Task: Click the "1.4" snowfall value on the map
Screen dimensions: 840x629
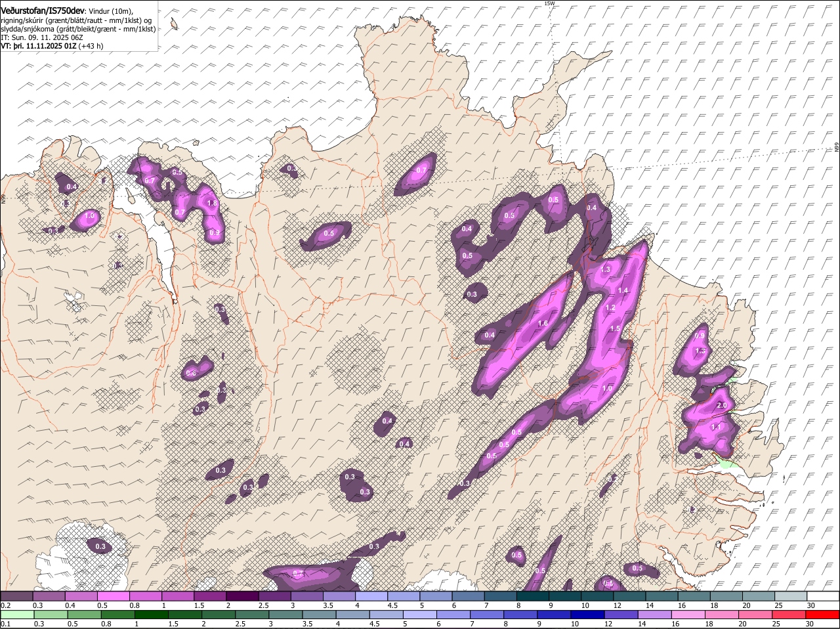Action: point(623,290)
